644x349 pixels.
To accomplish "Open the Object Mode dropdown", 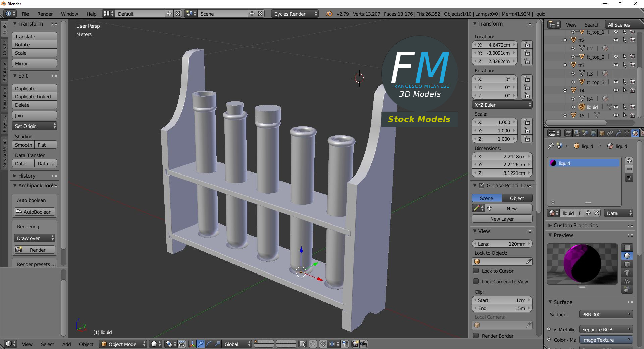I will click(123, 344).
